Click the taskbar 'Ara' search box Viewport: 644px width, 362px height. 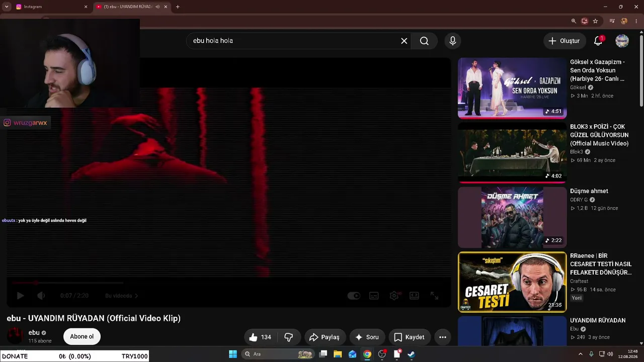pyautogui.click(x=278, y=354)
